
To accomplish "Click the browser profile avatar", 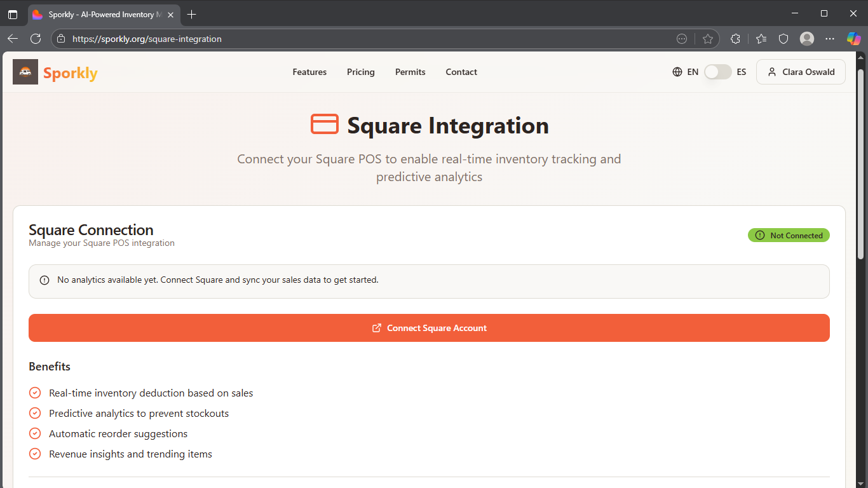I will pos(807,39).
